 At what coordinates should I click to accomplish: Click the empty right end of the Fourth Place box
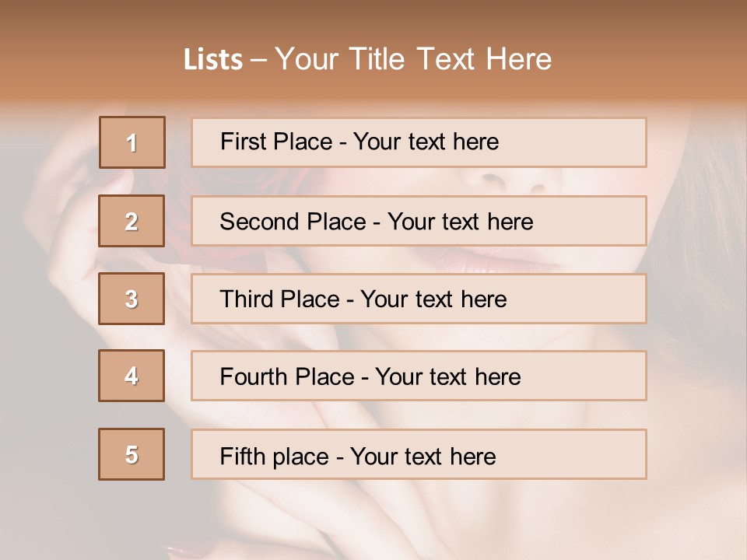[599, 377]
